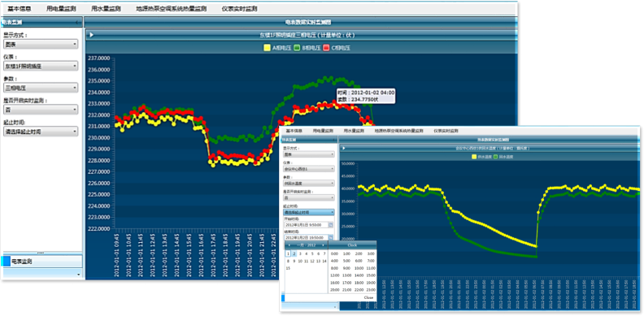644x316 pixels.
Task: Collapse the 电表监测 side panel arrow
Action: [x=77, y=22]
